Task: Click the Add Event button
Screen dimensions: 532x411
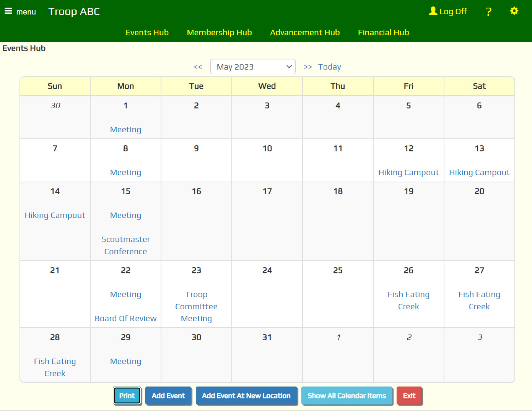Action: click(168, 396)
